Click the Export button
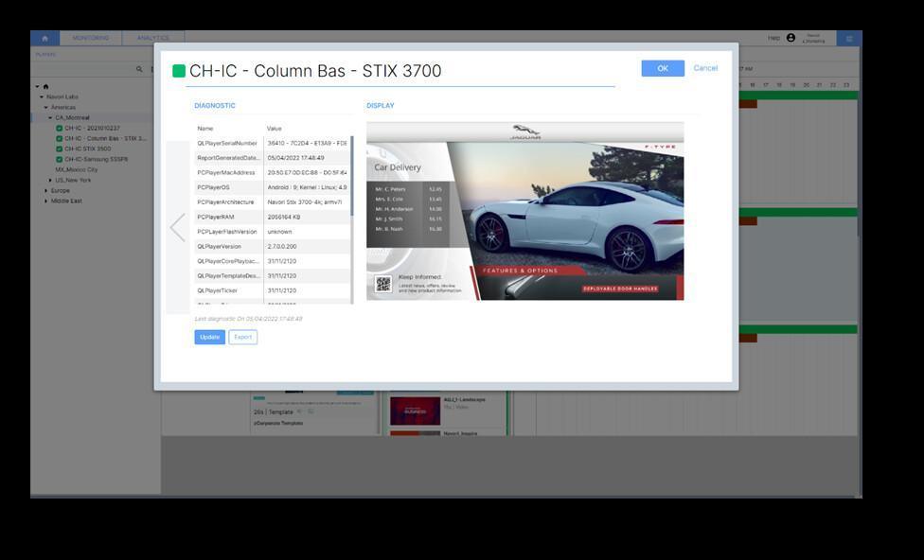Viewport: 924px width, 560px height. [x=242, y=337]
